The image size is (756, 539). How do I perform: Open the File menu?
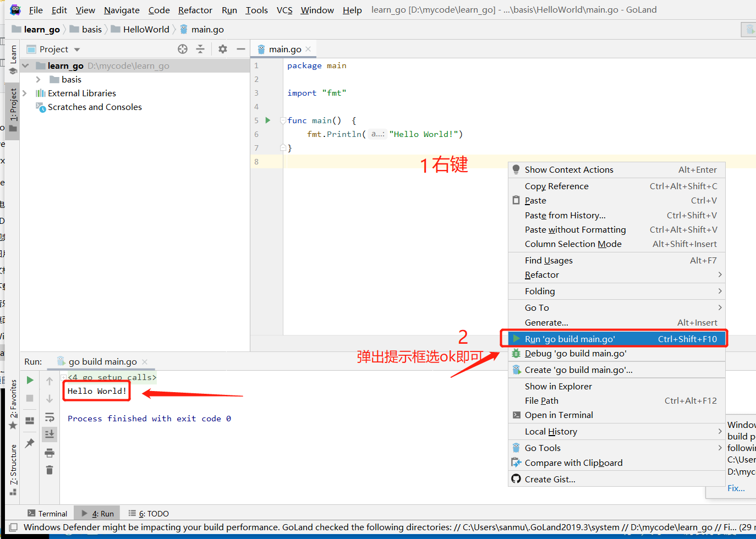(x=36, y=10)
